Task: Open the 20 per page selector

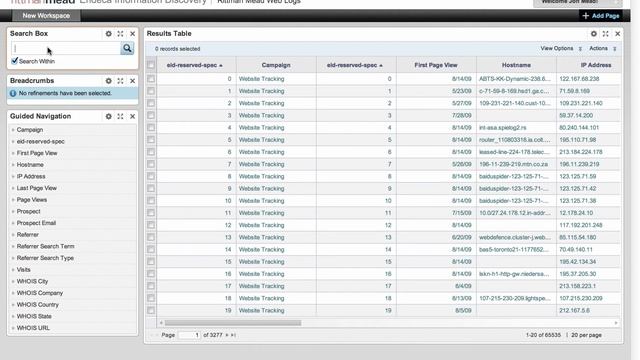Action: 586,335
